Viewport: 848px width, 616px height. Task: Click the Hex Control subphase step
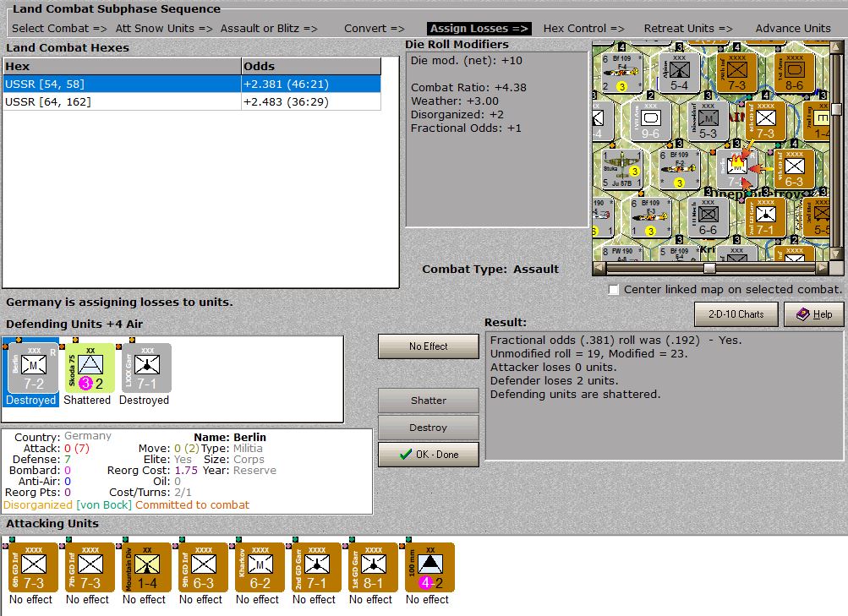click(583, 29)
